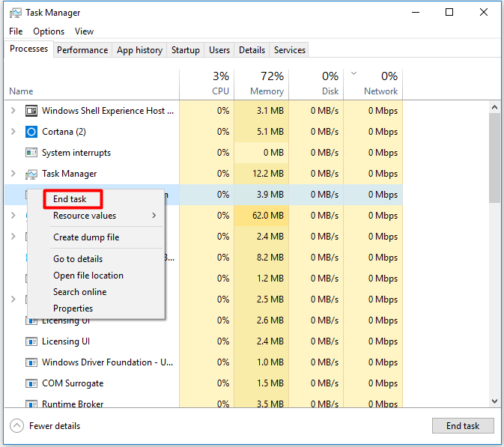Close the Task Manager window
The height and width of the screenshot is (447, 504).
coord(484,13)
